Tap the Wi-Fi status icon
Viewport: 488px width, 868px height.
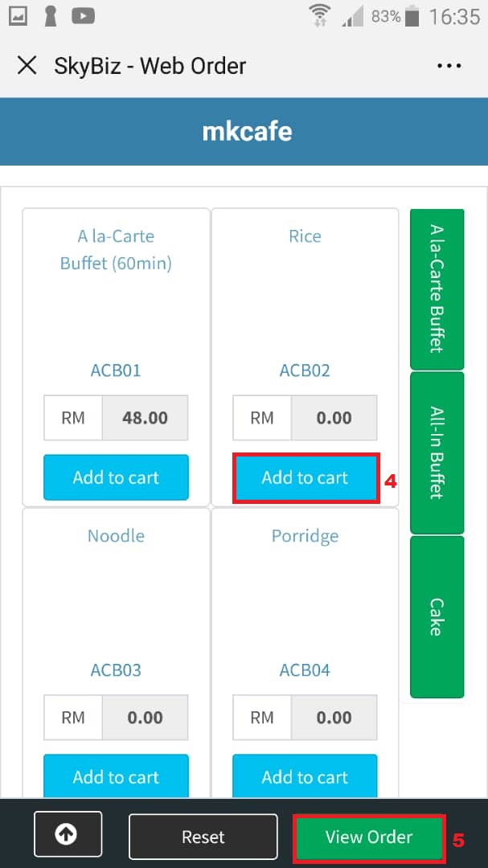pos(320,16)
